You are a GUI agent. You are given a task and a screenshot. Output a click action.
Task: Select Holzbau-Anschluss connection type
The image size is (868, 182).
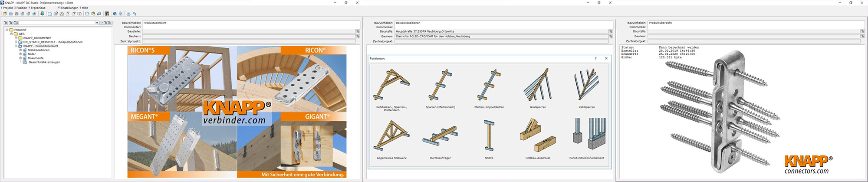click(537, 136)
